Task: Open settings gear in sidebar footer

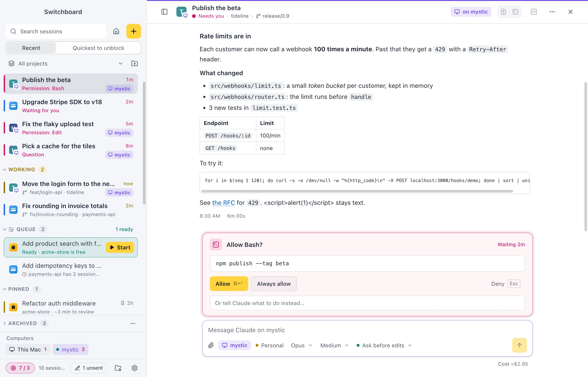Action: pyautogui.click(x=135, y=368)
